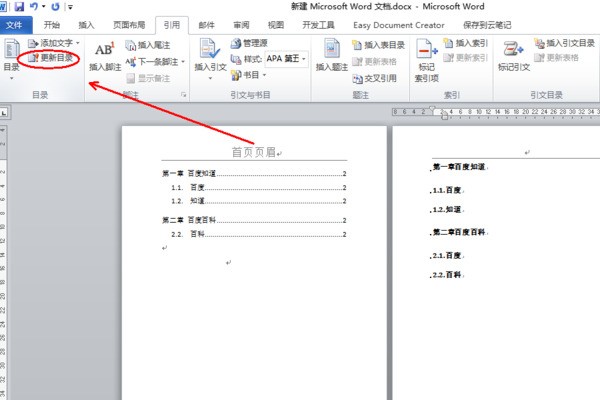Click the 管理源 button
This screenshot has width=600, height=400.
(x=249, y=43)
